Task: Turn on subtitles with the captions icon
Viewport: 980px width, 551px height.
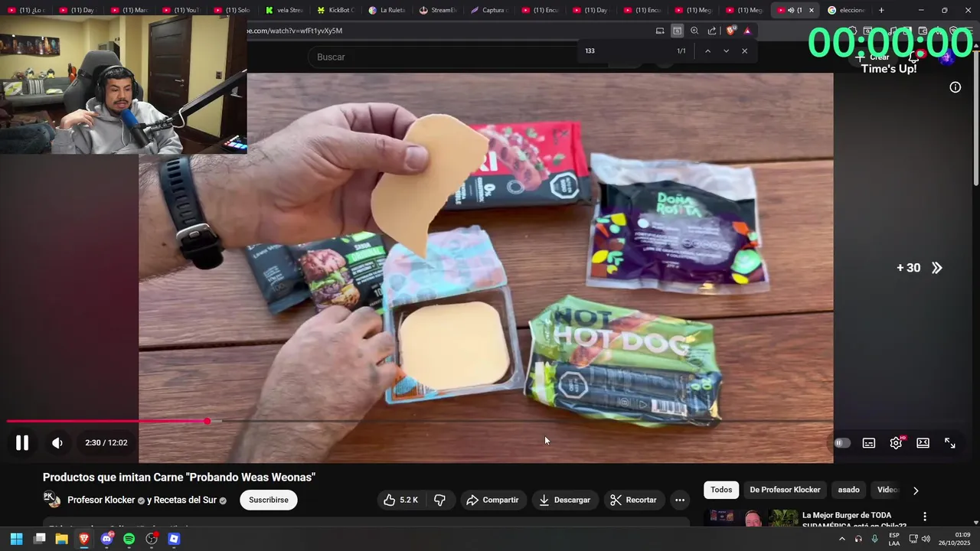Action: coord(869,443)
